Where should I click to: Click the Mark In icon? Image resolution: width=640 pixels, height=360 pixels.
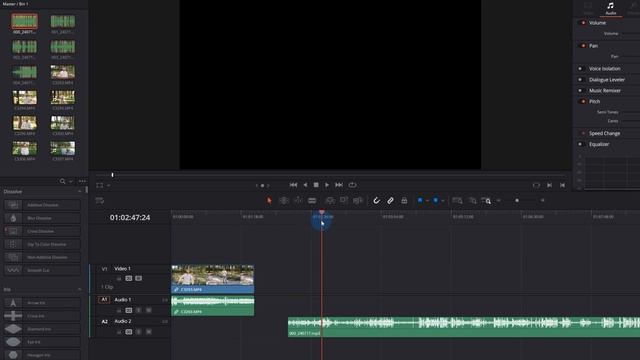[x=549, y=185]
